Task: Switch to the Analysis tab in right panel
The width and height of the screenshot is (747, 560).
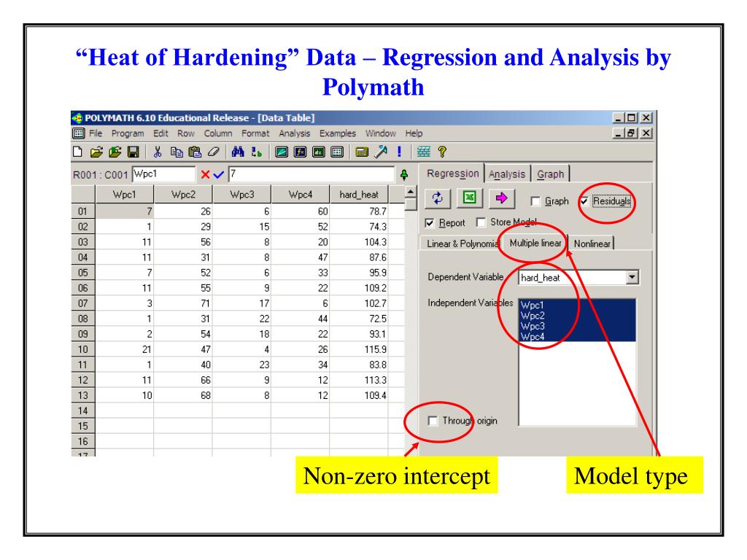Action: 507,174
